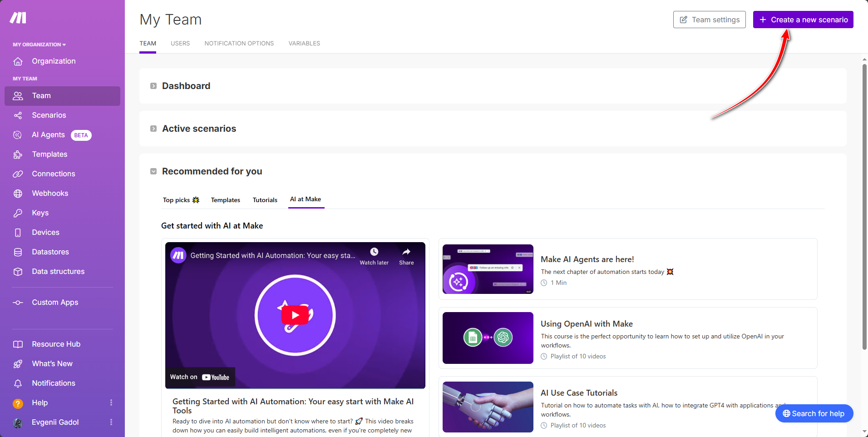Click the Team people icon
The image size is (868, 437).
tap(18, 96)
